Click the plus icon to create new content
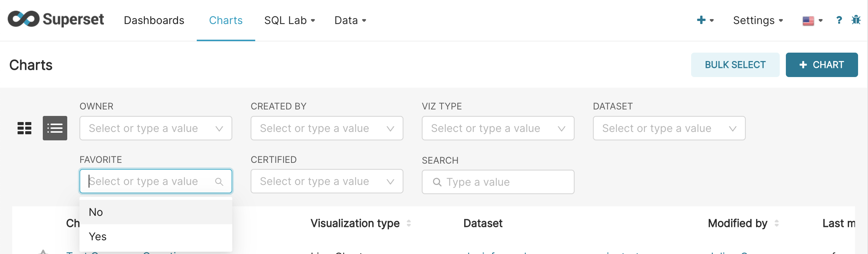868x254 pixels. tap(701, 20)
